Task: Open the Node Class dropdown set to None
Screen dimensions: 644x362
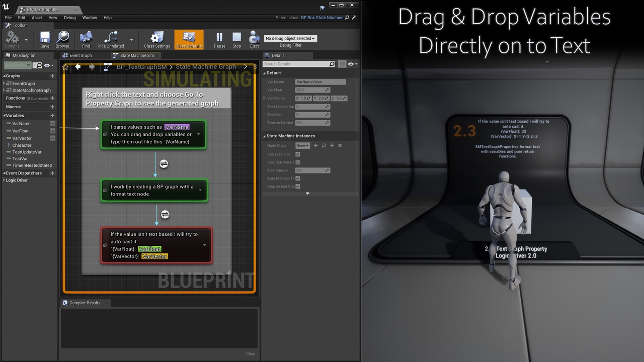Action: (302, 145)
